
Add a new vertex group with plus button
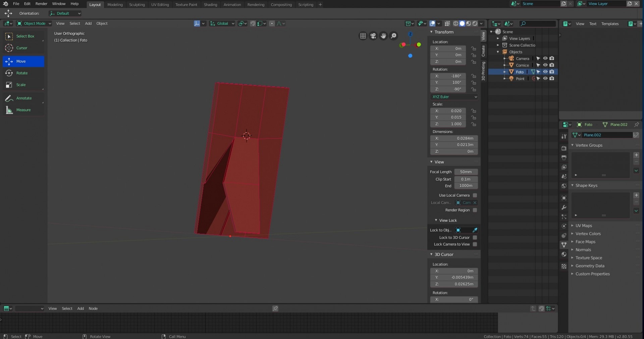(636, 155)
